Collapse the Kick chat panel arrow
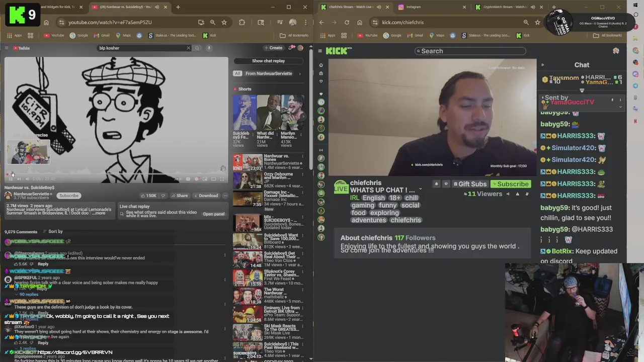Viewport: 644px width, 362px height. 542,65
